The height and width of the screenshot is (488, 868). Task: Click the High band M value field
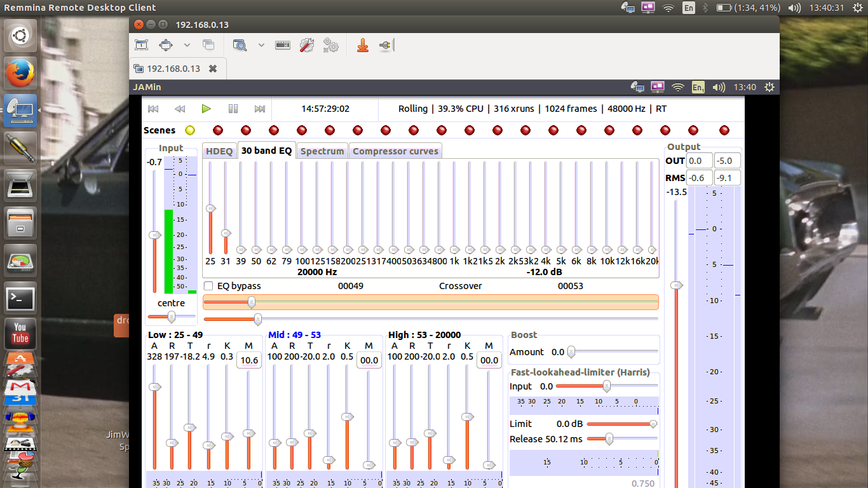coord(489,360)
